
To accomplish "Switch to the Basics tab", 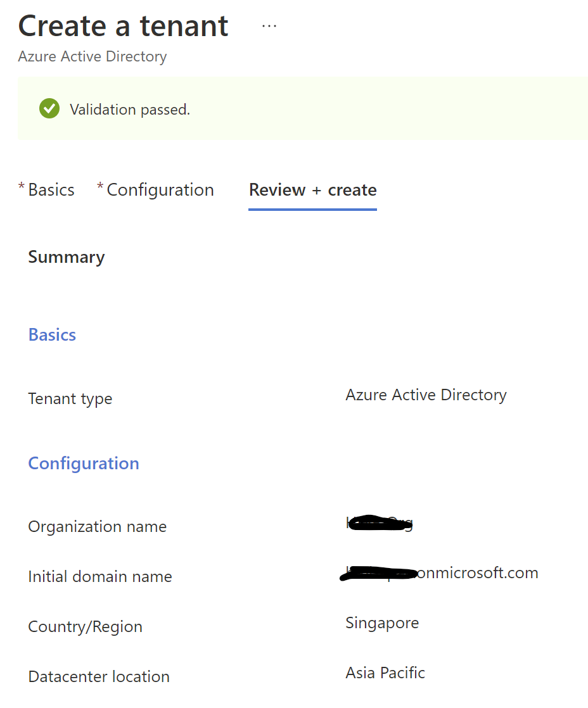I will click(51, 190).
